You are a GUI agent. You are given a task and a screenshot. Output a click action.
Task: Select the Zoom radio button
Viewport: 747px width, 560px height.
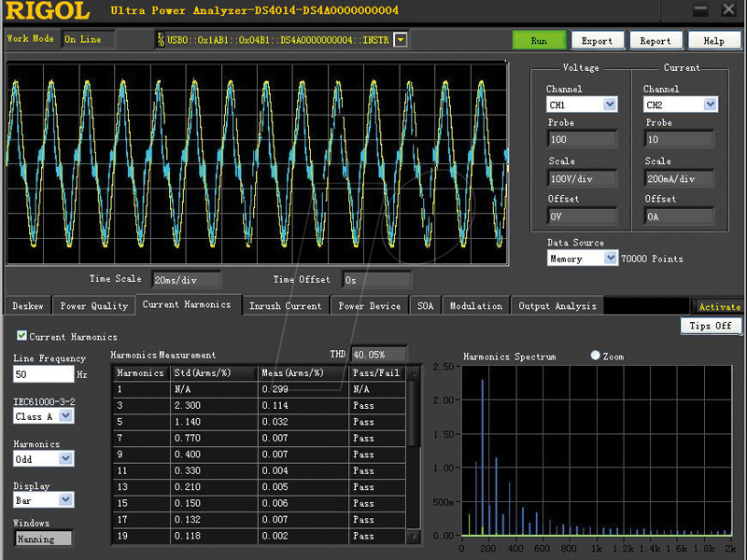[596, 356]
